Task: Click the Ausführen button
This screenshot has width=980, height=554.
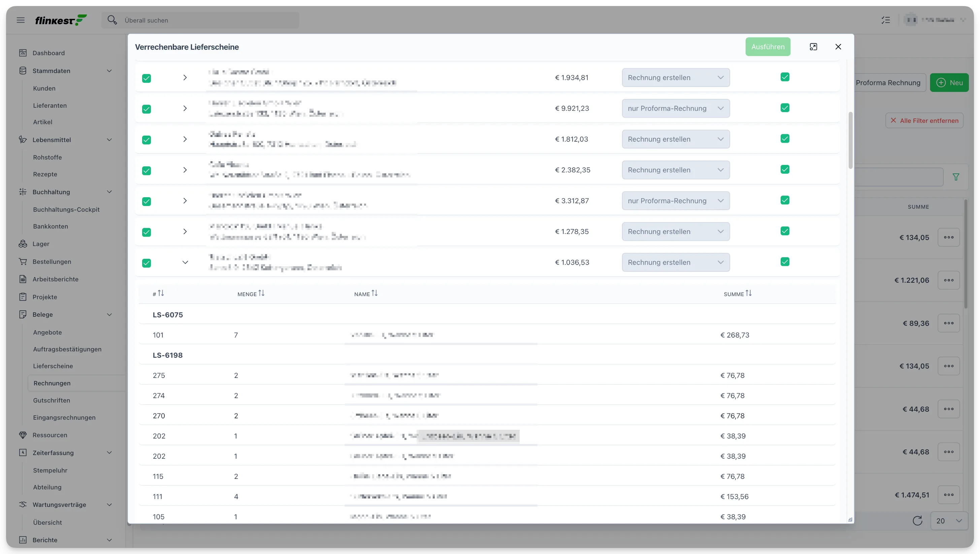Action: tap(767, 47)
